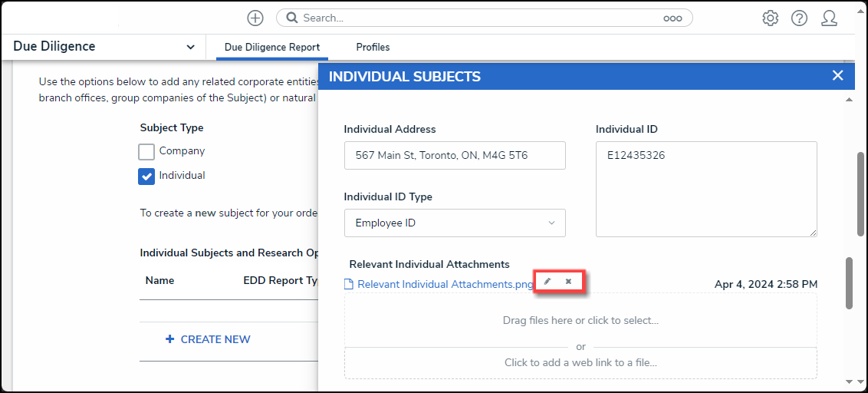This screenshot has height=393, width=868.
Task: Click the Individual Address input field
Action: (x=455, y=155)
